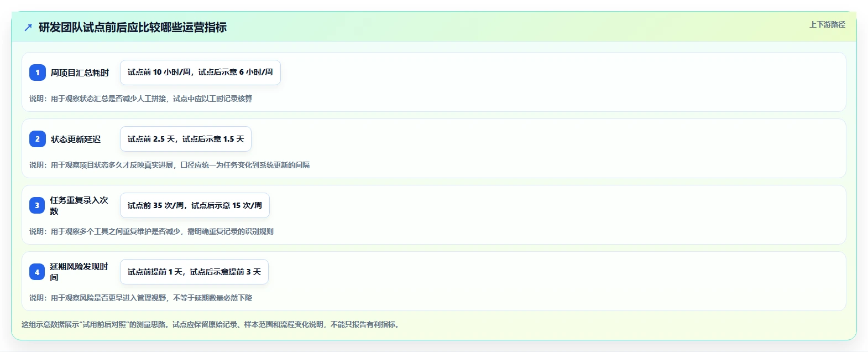Click value chip 试点前提前 1 天

[x=194, y=272]
